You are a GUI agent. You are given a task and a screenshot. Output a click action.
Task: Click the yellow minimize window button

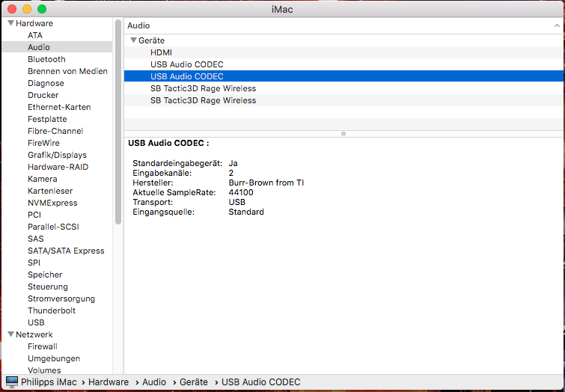click(x=27, y=9)
